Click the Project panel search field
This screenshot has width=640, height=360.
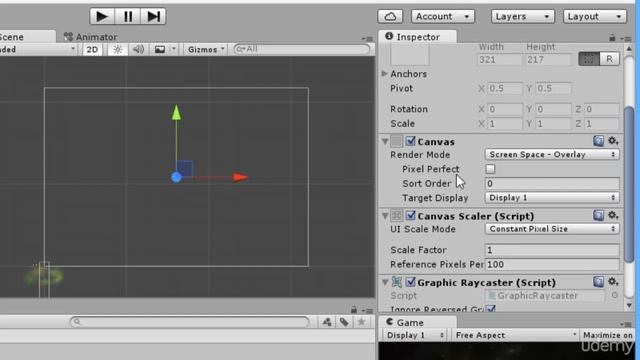tap(189, 322)
